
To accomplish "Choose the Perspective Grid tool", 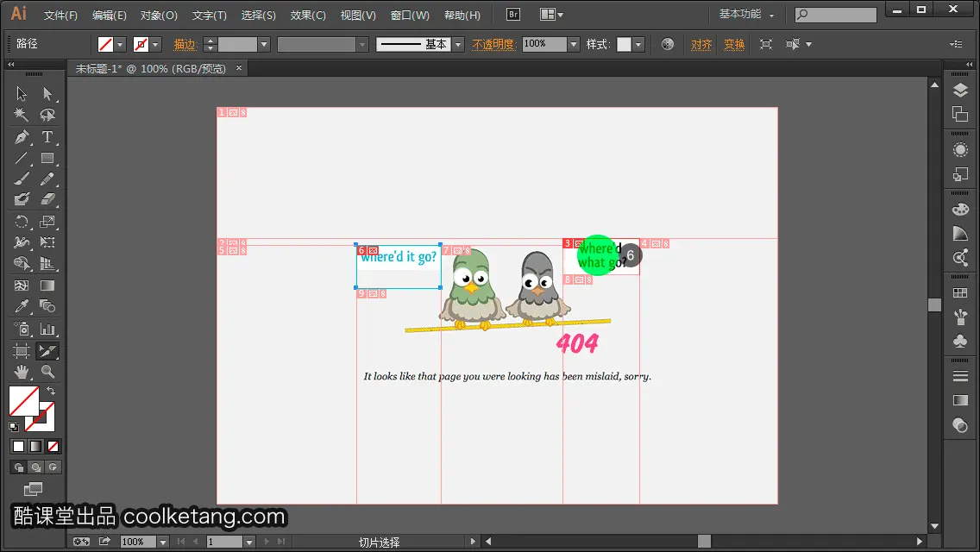I will (x=47, y=264).
